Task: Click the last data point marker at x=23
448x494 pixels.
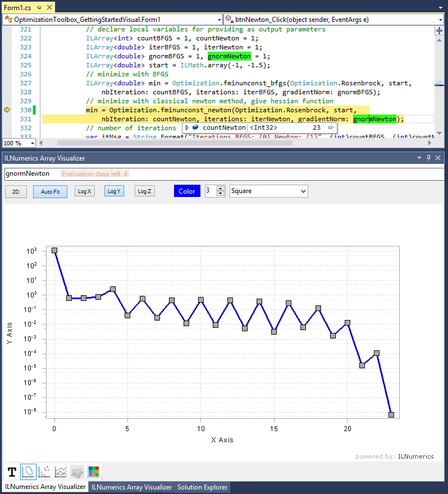Action: [391, 415]
